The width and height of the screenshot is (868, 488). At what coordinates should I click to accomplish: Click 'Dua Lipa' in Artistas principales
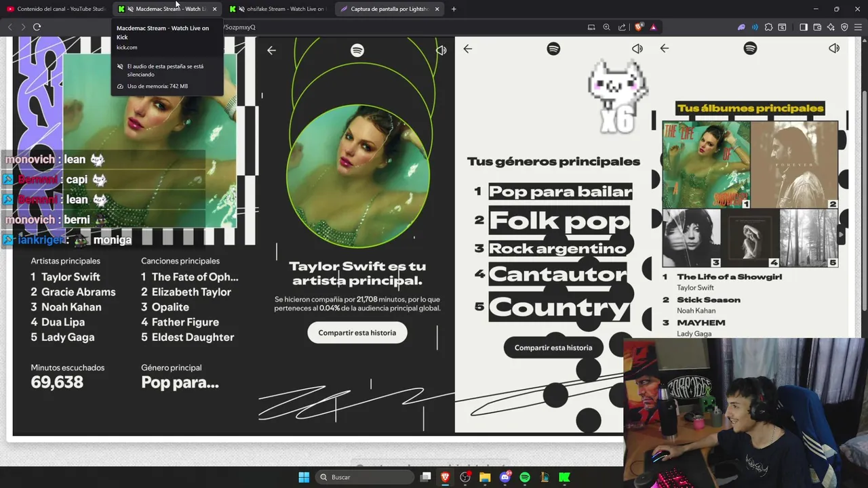tap(63, 322)
